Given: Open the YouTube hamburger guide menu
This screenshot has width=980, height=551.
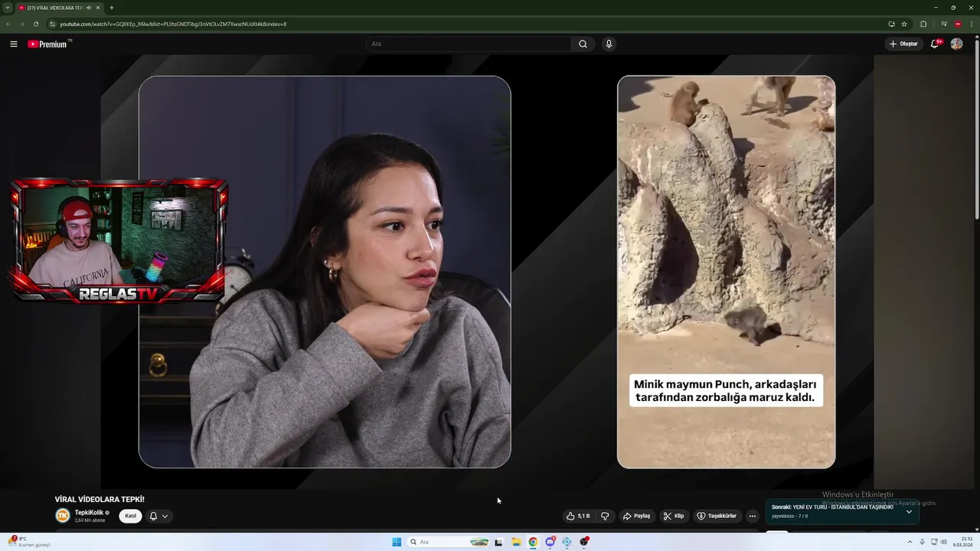Looking at the screenshot, I should coord(13,44).
